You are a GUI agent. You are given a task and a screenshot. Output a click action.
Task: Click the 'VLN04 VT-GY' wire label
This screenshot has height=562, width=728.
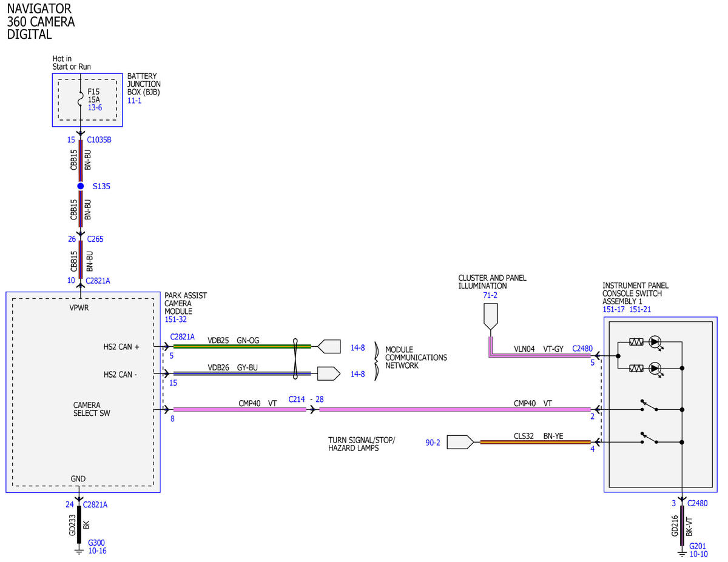[539, 349]
